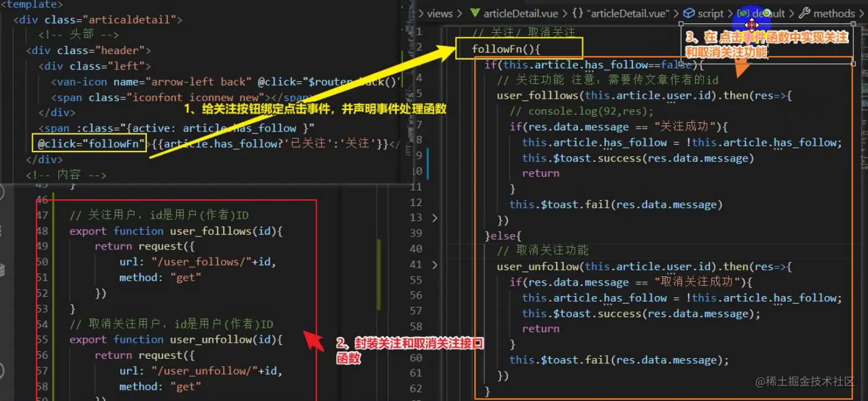
Task: Click the // console.log(92,res); comment
Action: pyautogui.click(x=582, y=111)
